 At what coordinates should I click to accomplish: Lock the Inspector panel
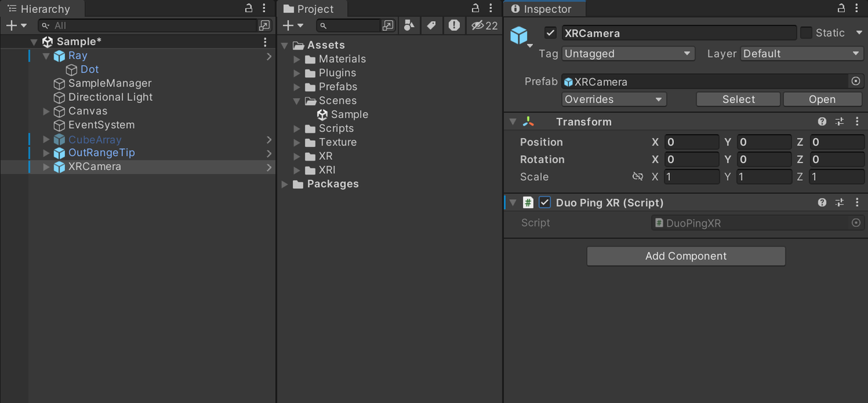pyautogui.click(x=841, y=9)
